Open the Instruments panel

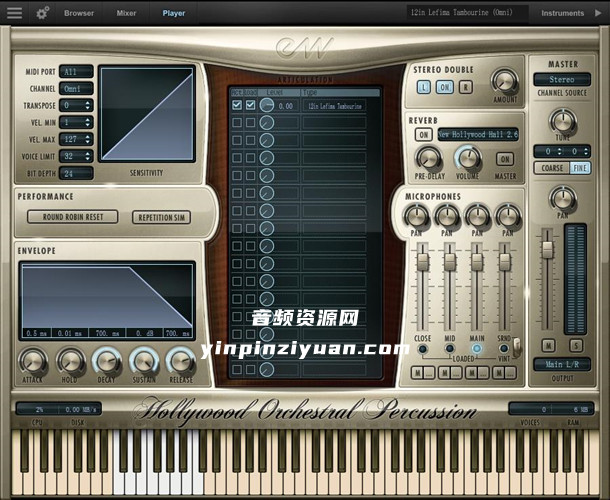pyautogui.click(x=563, y=13)
